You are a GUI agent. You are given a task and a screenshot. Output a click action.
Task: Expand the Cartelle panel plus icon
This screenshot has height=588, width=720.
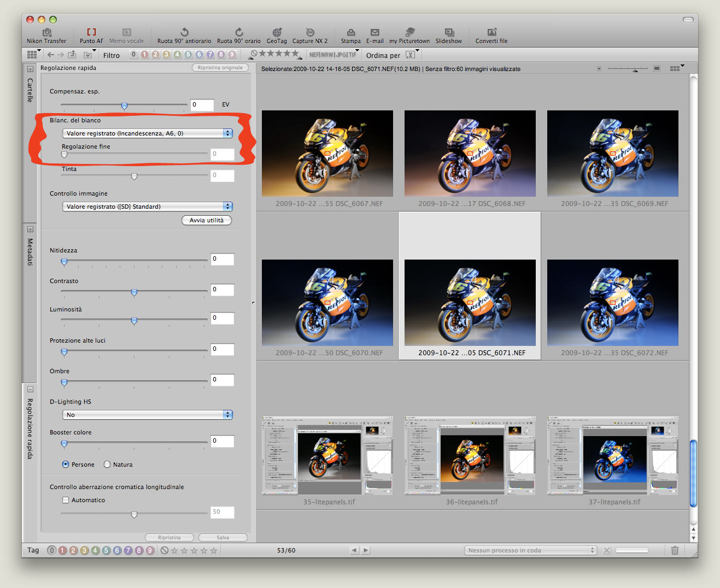point(30,69)
